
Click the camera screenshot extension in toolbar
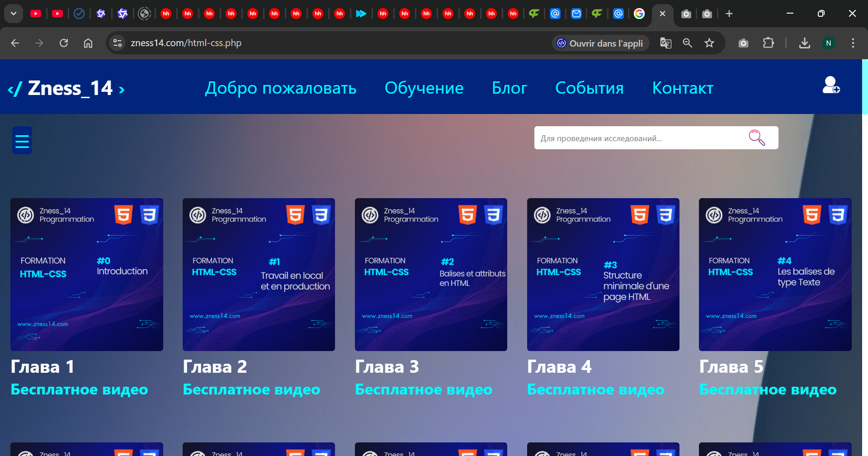pyautogui.click(x=743, y=43)
